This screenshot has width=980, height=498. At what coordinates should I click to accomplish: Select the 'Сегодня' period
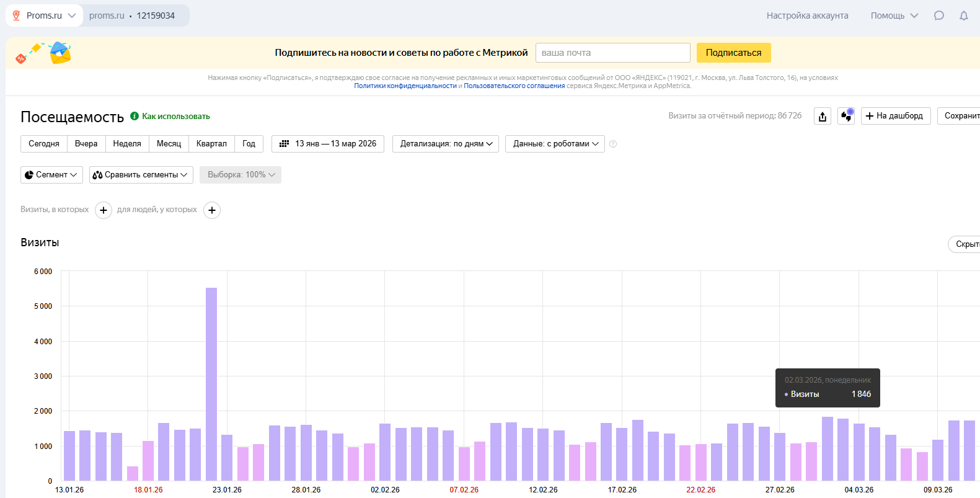point(44,144)
